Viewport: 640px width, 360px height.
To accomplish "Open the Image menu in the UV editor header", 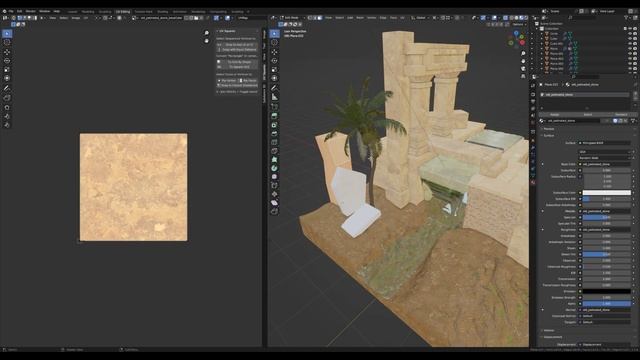I will (x=76, y=18).
